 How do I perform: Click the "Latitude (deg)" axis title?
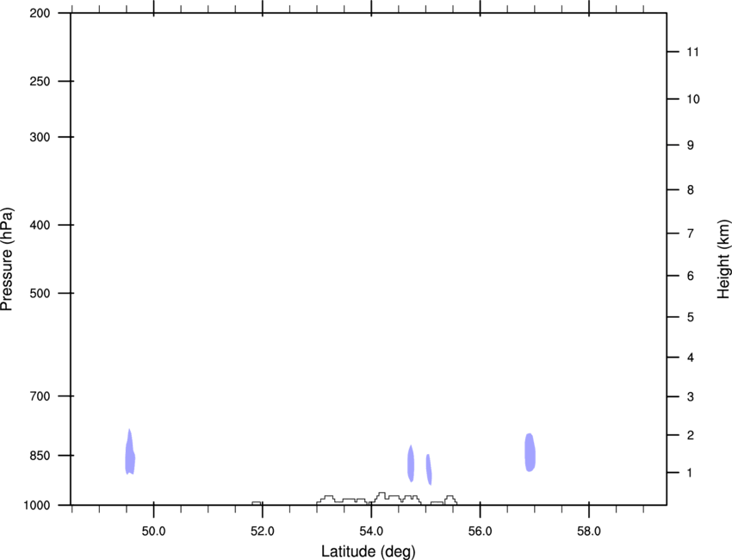(369, 551)
